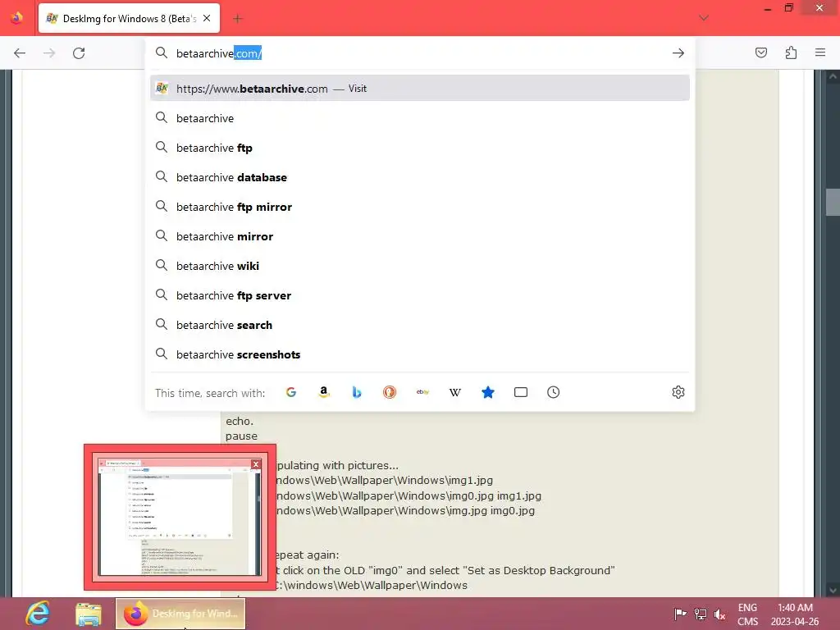The width and height of the screenshot is (840, 630).
Task: Choose 'betaarchive database' suggestion
Action: pos(420,177)
